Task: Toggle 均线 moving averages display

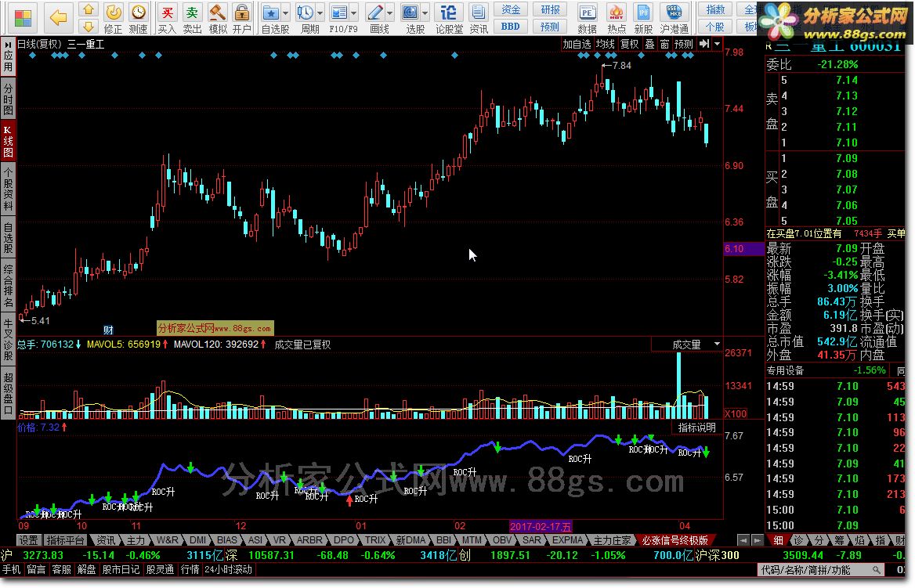Action: click(605, 44)
